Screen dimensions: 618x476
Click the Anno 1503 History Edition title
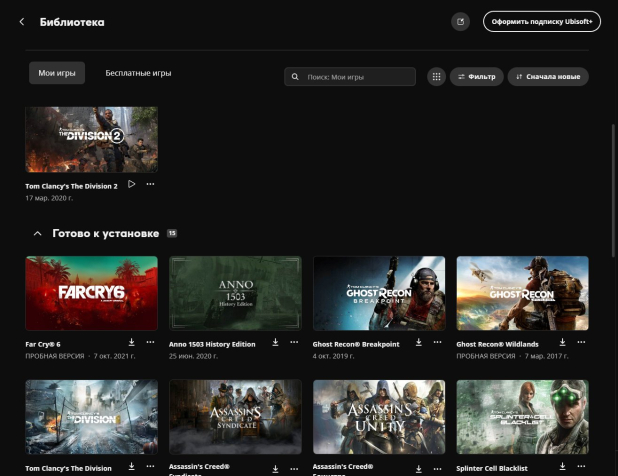[x=212, y=344]
